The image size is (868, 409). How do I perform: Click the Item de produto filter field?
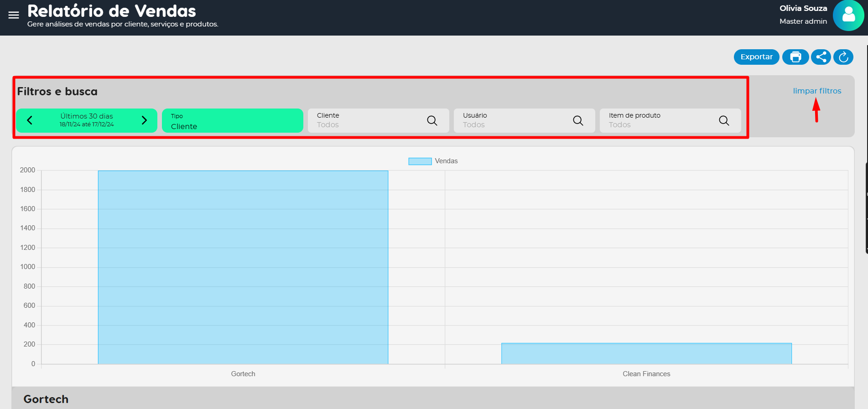tap(657, 121)
